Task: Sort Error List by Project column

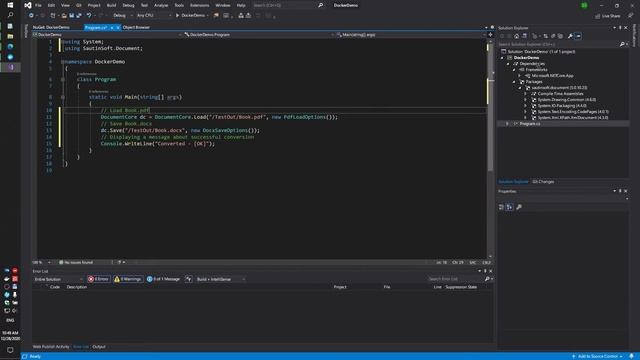Action: (x=340, y=287)
